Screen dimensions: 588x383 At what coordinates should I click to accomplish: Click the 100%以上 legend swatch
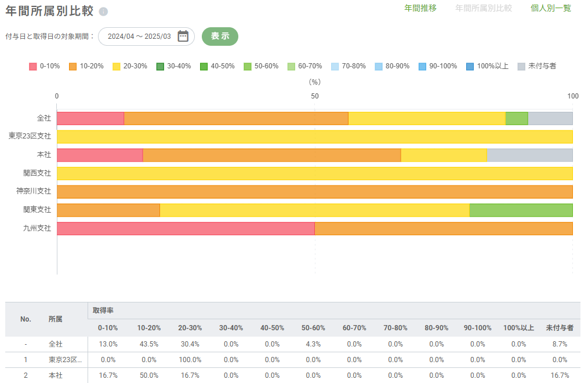click(470, 66)
